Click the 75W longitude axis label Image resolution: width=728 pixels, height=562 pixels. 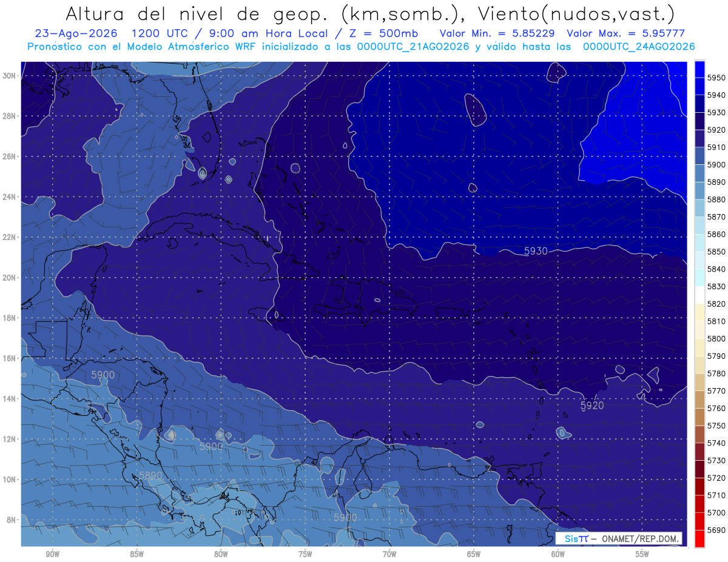(305, 554)
